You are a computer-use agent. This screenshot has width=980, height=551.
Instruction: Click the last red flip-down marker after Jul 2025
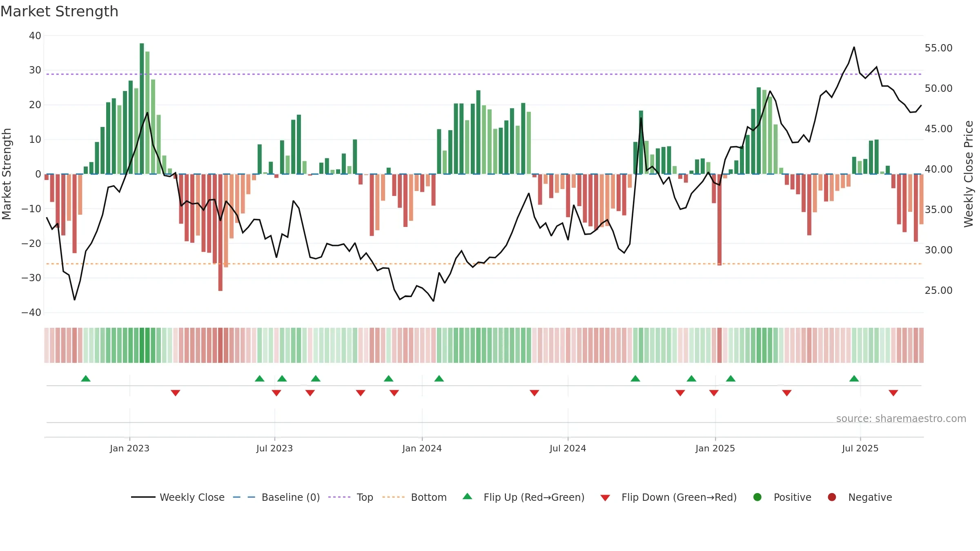click(x=893, y=393)
